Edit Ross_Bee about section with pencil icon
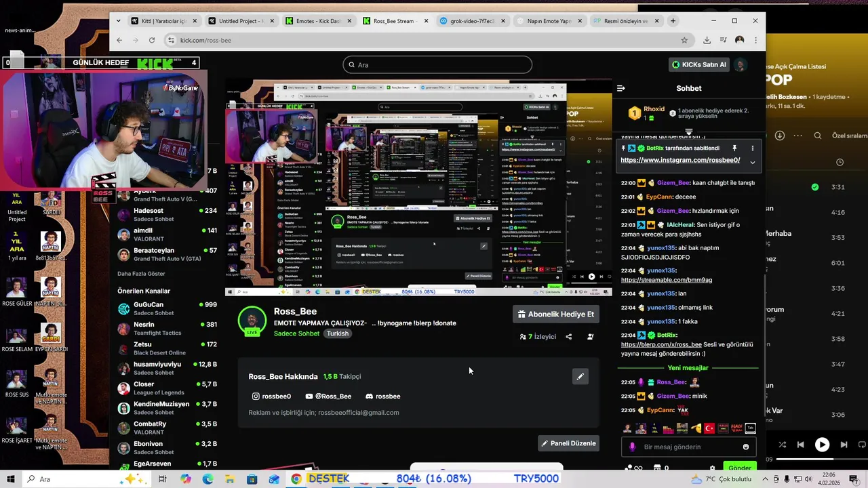Viewport: 868px width, 488px height. tap(580, 376)
